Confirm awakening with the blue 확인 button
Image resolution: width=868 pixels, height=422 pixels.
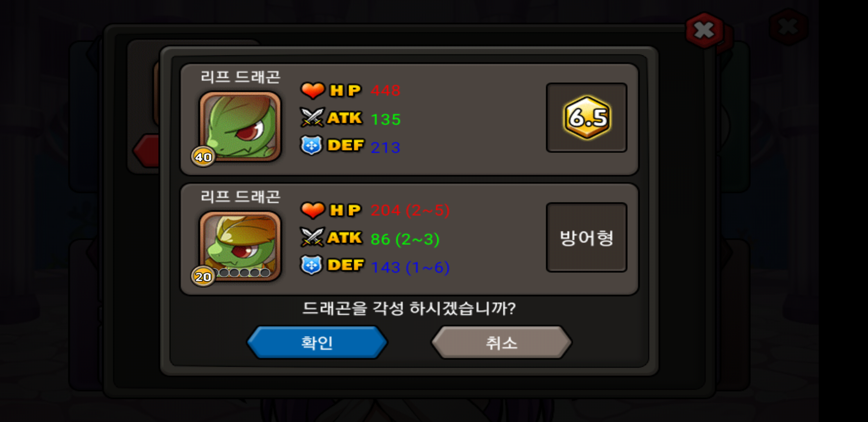[317, 343]
